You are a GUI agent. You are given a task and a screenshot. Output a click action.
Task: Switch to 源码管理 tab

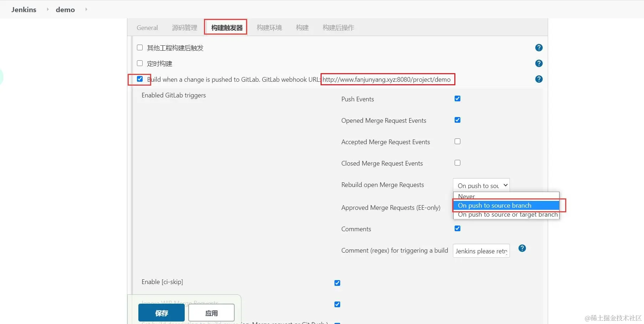point(185,28)
